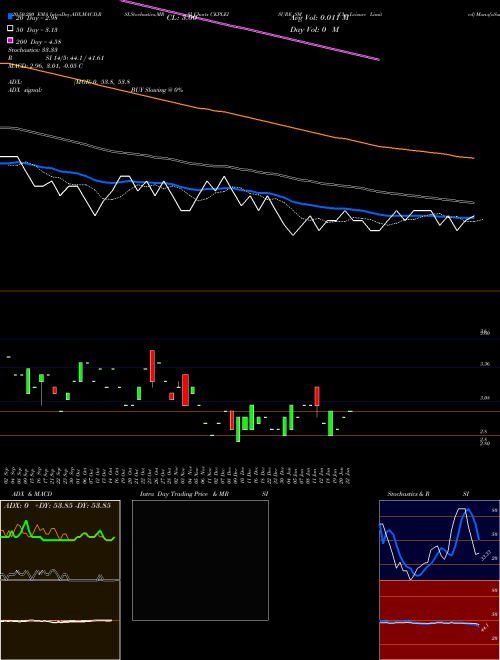Viewport: 500px width, 660px height.
Task: Click the 'ADX: 0 +DY: 53.85 -DY: 53.85' header
Action: click(x=57, y=505)
